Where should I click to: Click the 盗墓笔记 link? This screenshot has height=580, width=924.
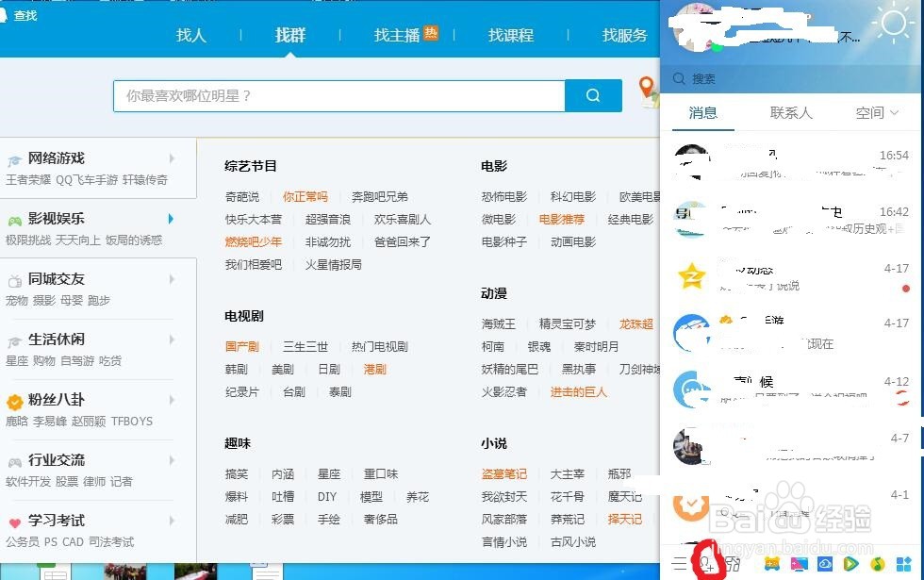point(504,473)
